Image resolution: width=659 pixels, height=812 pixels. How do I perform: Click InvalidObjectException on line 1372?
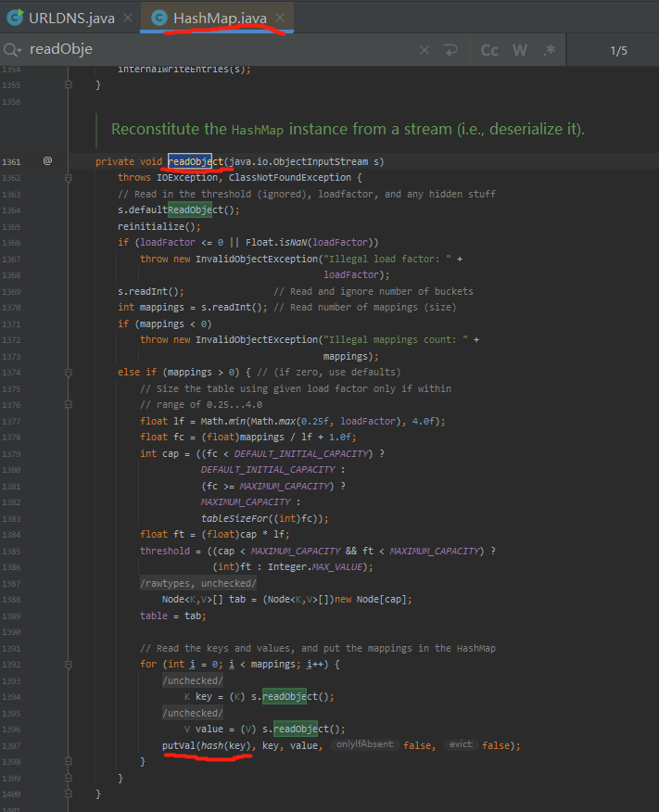point(256,339)
